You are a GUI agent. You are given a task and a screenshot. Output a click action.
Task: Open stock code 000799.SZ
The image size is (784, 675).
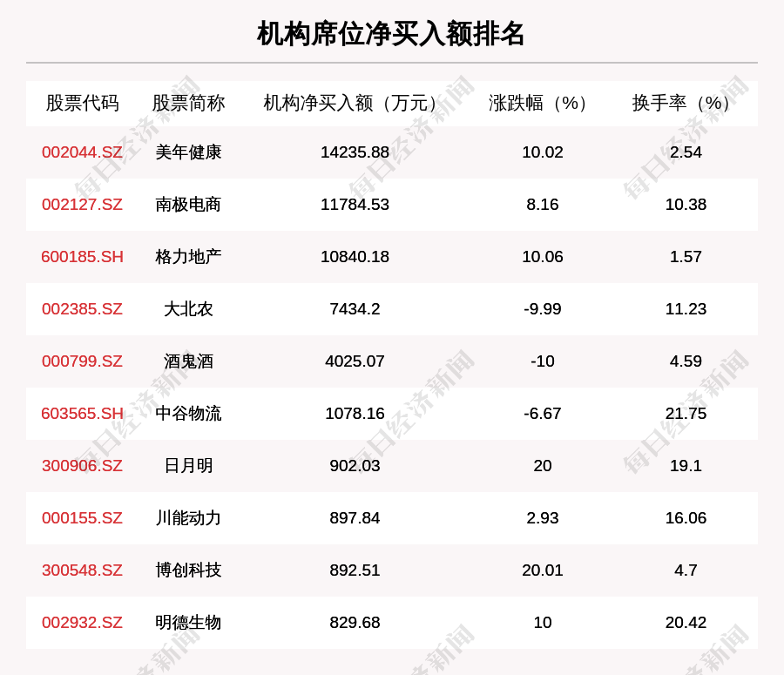(83, 361)
